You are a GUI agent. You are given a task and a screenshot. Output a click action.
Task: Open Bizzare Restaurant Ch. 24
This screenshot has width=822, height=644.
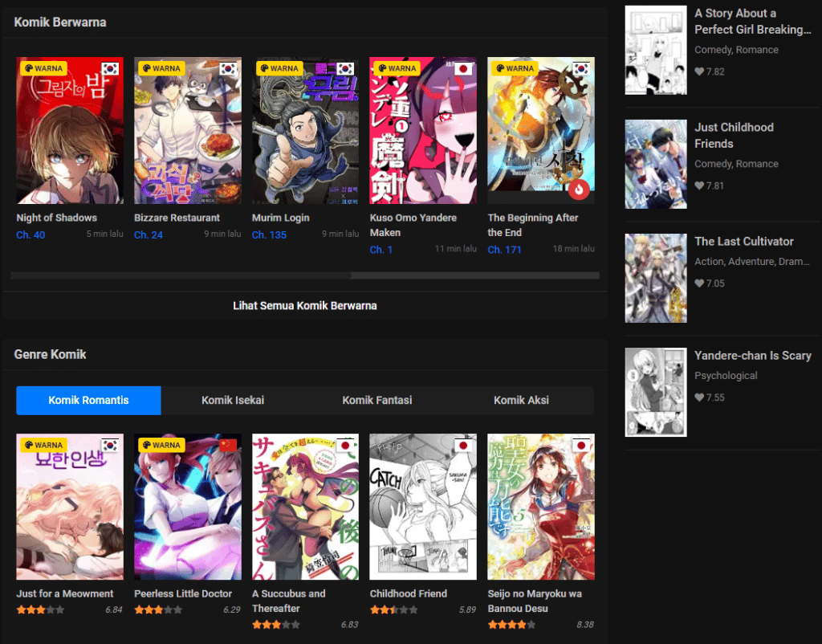149,235
